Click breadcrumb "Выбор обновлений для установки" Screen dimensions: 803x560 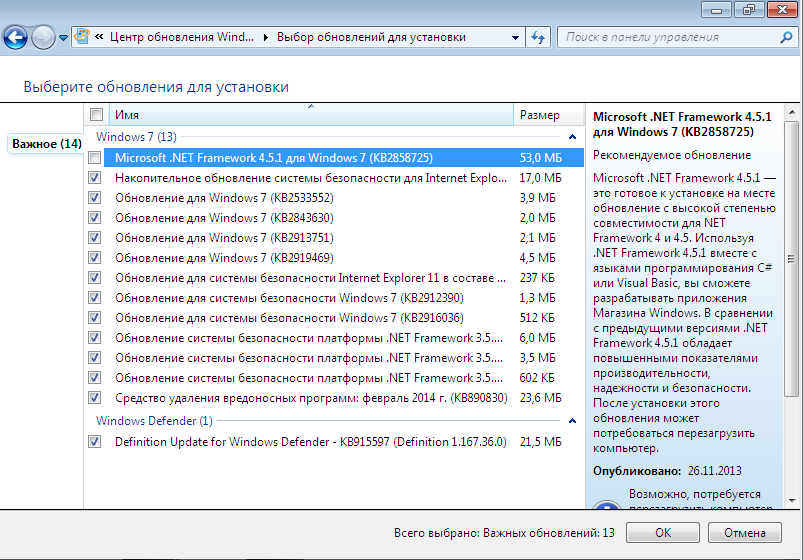click(371, 37)
